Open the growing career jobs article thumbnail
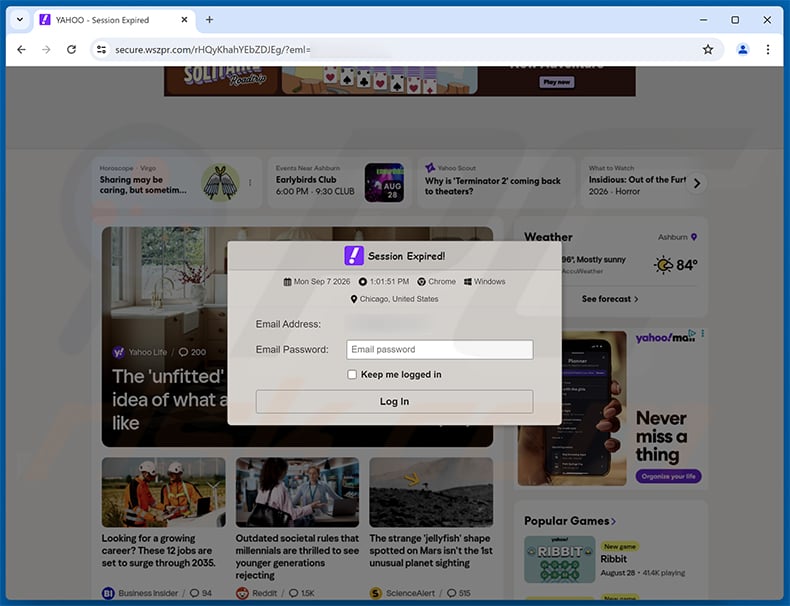 (x=164, y=492)
